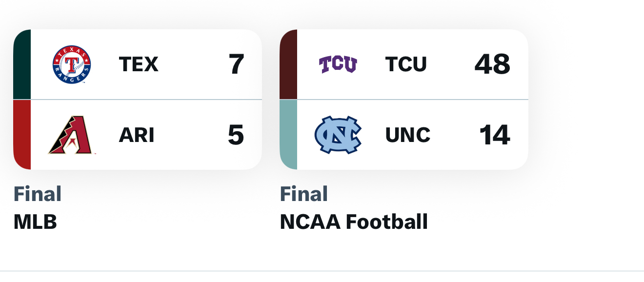Select the ARI team abbreviation
This screenshot has height=282, width=644.
tap(136, 135)
